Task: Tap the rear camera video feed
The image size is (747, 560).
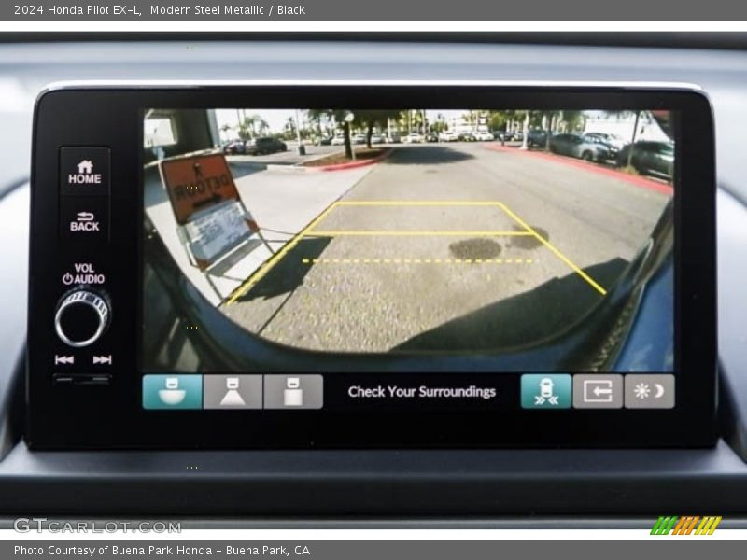Action: click(409, 241)
